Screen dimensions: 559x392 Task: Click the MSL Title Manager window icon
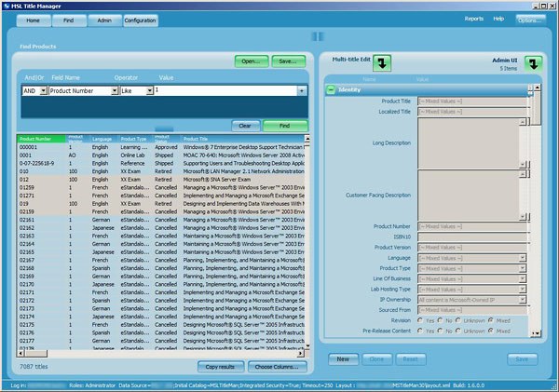point(7,6)
